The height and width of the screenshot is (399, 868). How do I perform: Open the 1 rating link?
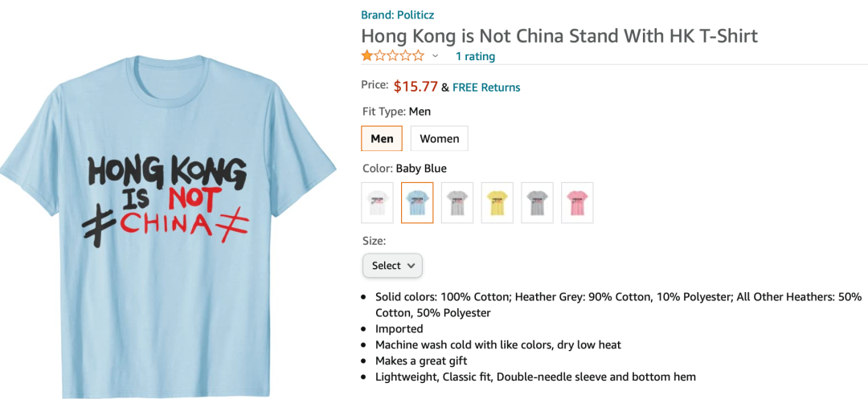coord(475,56)
